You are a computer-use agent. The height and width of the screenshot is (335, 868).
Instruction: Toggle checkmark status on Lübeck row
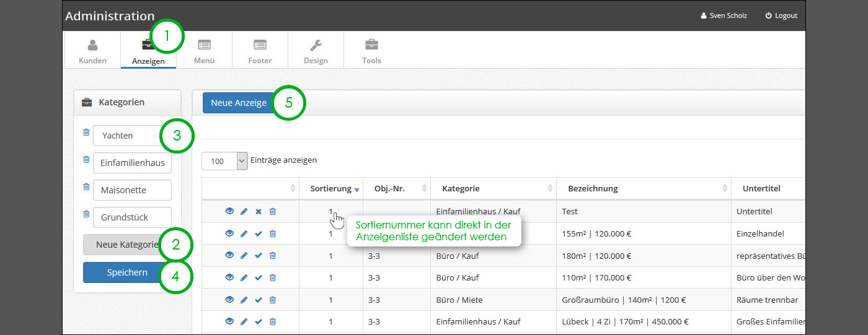(259, 322)
